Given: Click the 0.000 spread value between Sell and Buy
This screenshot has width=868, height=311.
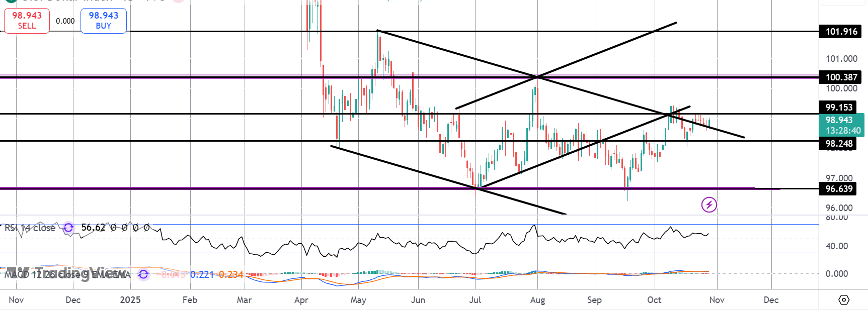Looking at the screenshot, I should [x=65, y=21].
